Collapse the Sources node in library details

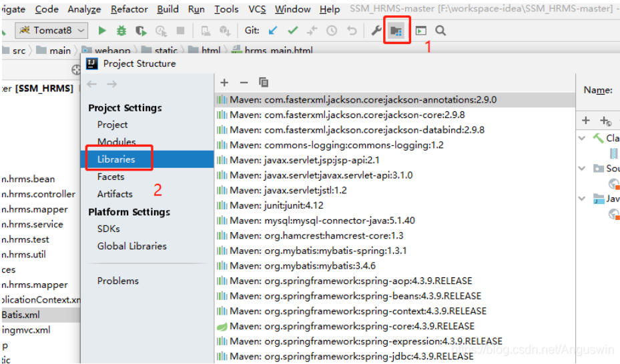pyautogui.click(x=582, y=168)
